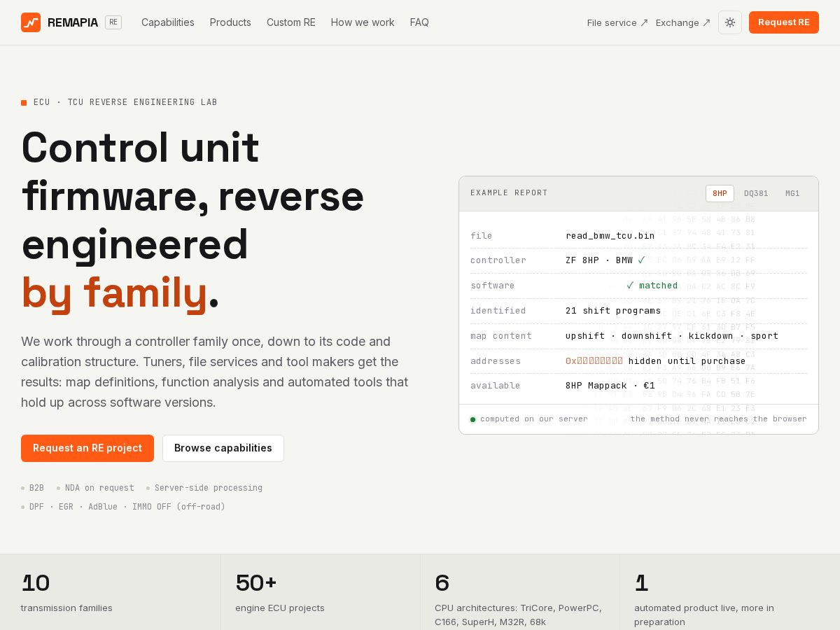Screen dimensions: 840x630
Task: Click the NDA on request text
Action: point(99,488)
